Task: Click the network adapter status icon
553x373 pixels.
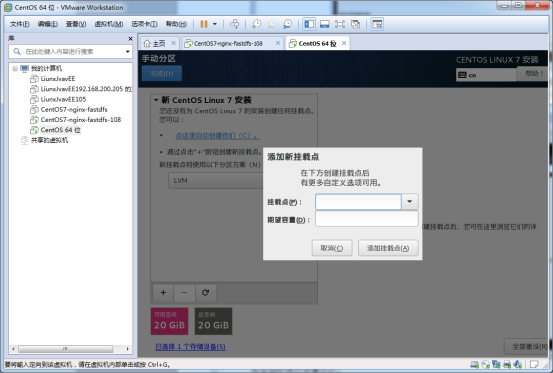Action: point(496,364)
